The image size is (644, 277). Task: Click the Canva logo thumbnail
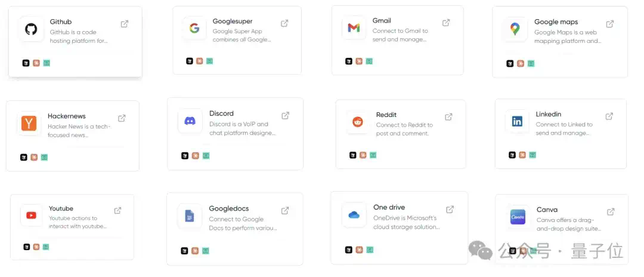(518, 217)
